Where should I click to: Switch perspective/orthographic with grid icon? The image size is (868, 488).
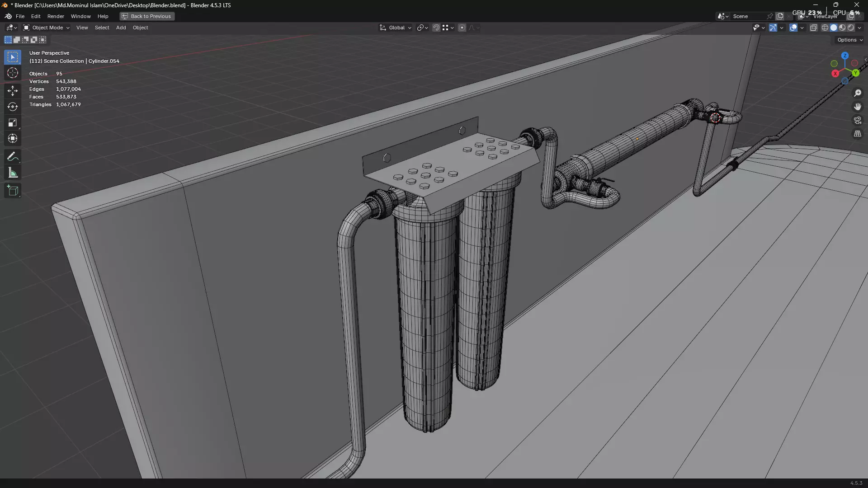(858, 134)
